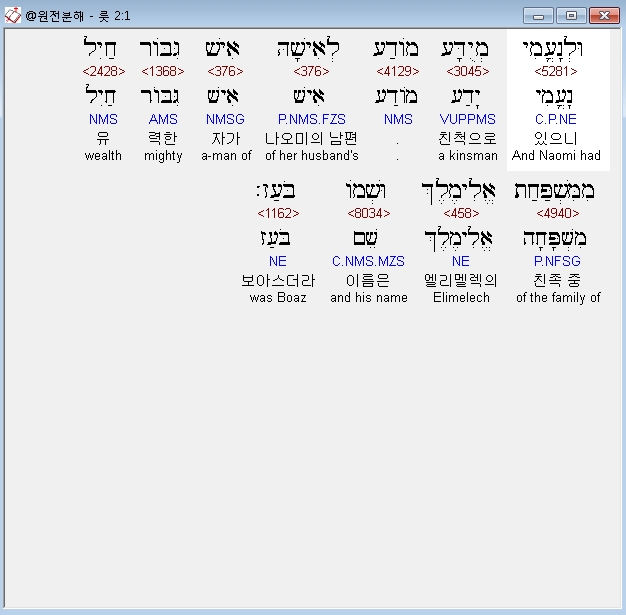Image resolution: width=626 pixels, height=615 pixels.
Task: Click English gloss 'and his name'
Action: click(x=369, y=298)
